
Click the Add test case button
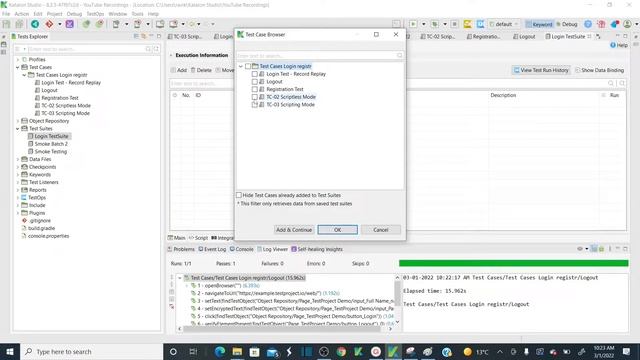[179, 70]
